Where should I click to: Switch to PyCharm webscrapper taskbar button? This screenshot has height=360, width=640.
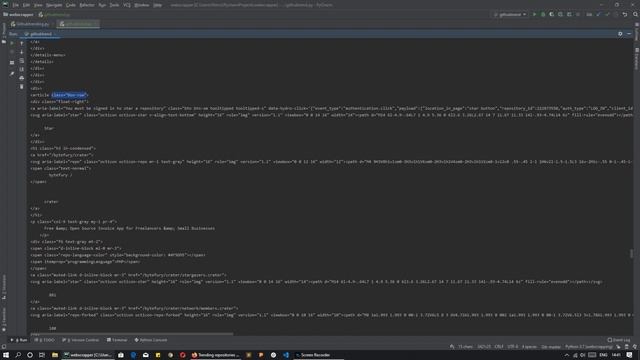(x=87, y=355)
